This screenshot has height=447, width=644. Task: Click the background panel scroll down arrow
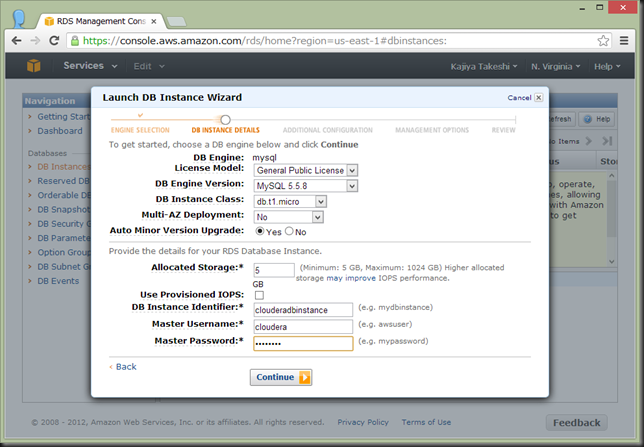point(612,261)
